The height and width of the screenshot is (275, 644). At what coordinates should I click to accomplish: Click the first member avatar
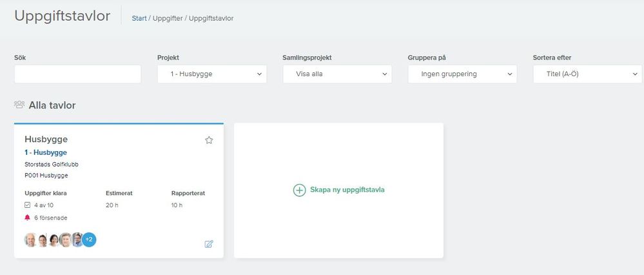coord(30,239)
